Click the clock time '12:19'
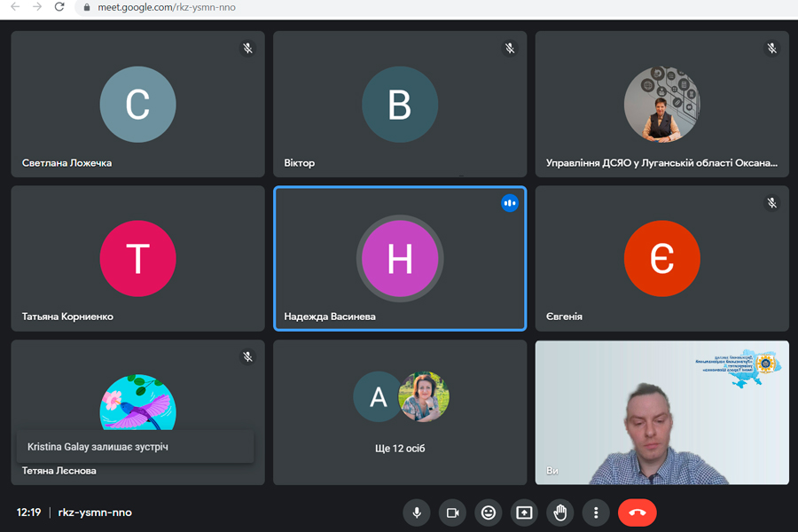 coord(28,512)
